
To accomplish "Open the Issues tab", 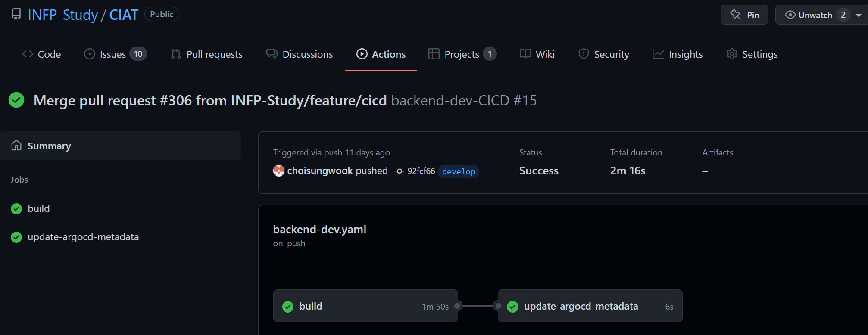I will pos(116,54).
